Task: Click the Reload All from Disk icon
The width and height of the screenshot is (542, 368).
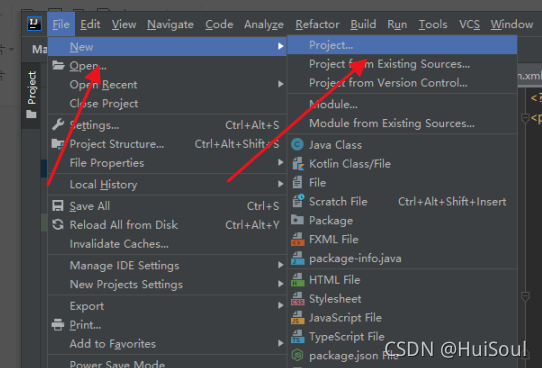Action: pyautogui.click(x=58, y=225)
